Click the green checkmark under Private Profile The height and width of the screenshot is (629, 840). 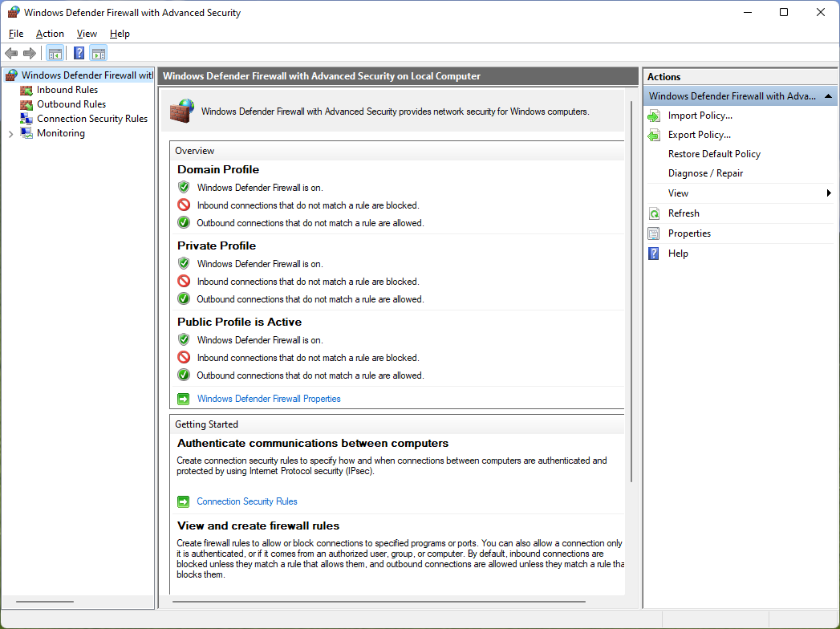(x=184, y=299)
